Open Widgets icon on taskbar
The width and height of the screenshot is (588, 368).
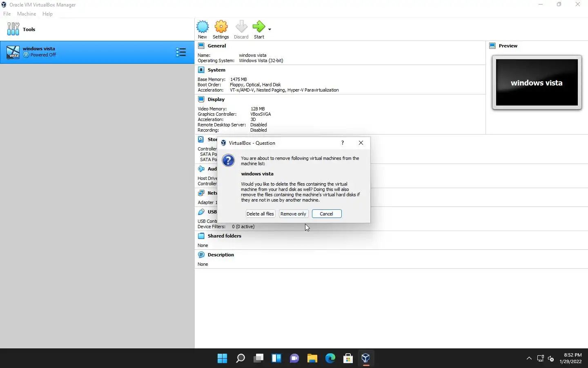coord(276,359)
